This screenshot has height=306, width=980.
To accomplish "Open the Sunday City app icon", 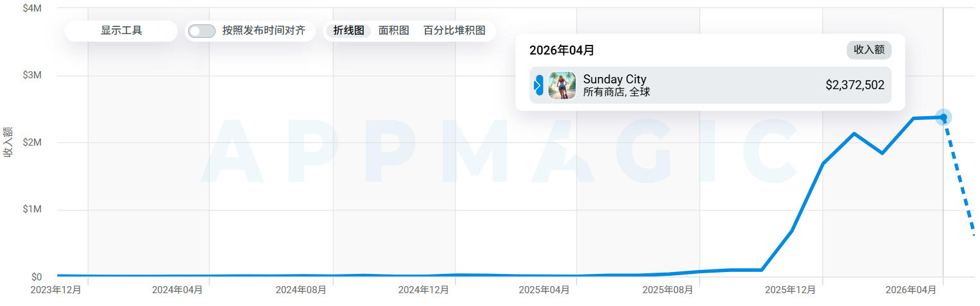I will [x=562, y=85].
